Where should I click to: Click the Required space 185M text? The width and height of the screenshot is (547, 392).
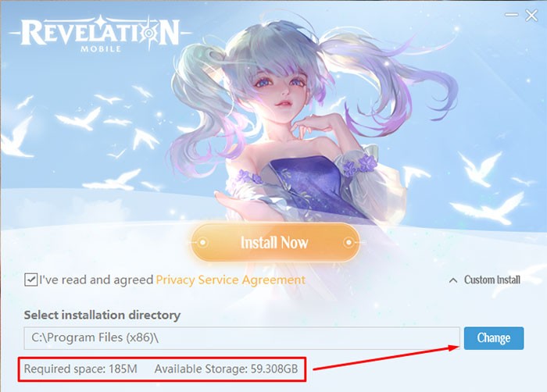click(80, 369)
